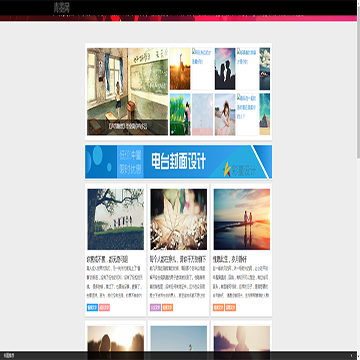Open the dried maple leaf article image
360x360 pixels.
tap(179, 219)
